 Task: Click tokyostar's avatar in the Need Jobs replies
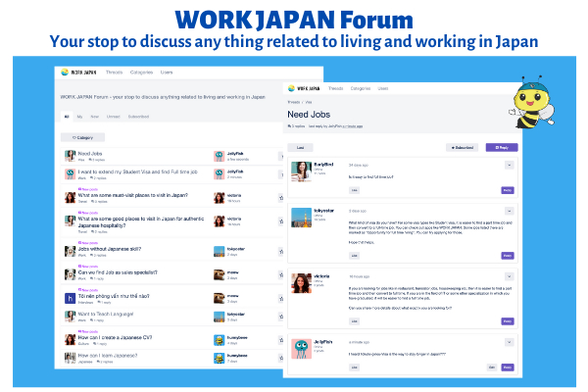tap(300, 216)
